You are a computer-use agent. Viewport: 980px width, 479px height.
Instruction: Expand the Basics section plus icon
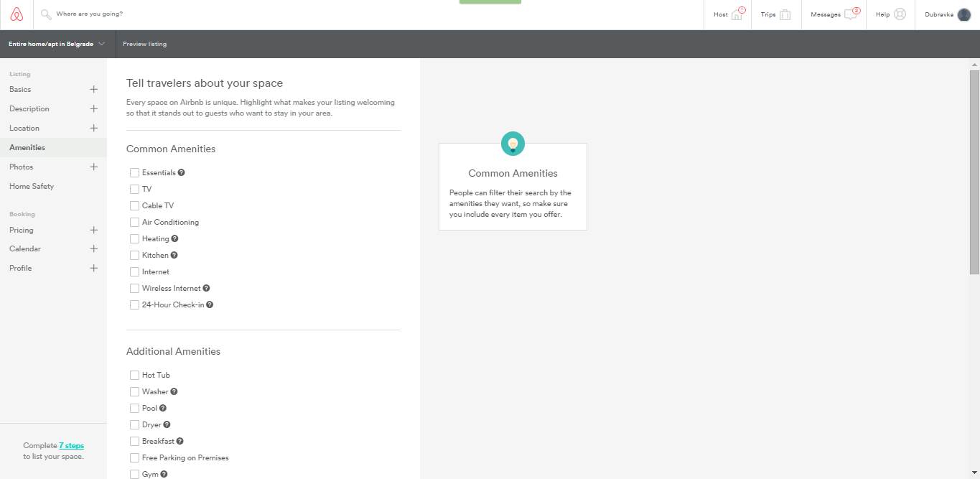point(93,90)
